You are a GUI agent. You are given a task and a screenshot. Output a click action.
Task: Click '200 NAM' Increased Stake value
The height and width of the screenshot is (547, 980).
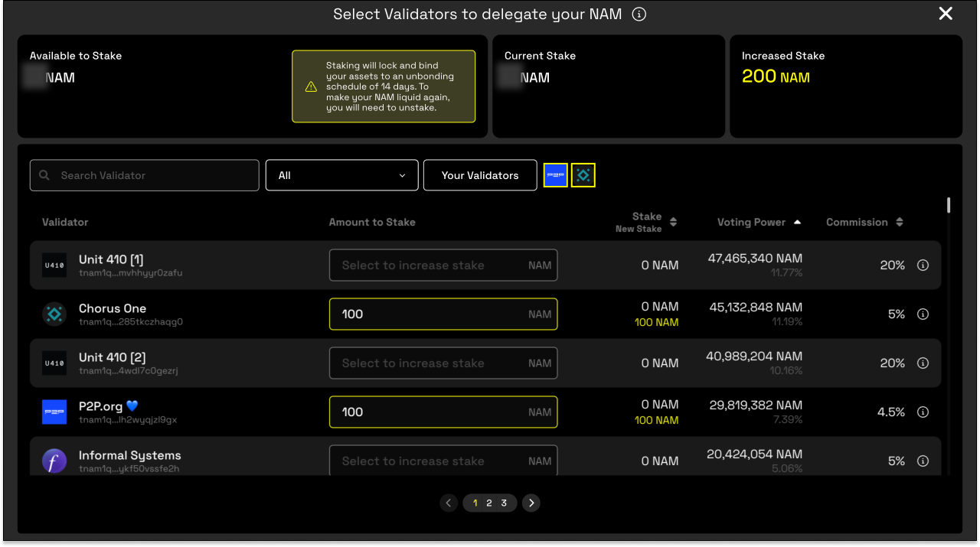[776, 77]
